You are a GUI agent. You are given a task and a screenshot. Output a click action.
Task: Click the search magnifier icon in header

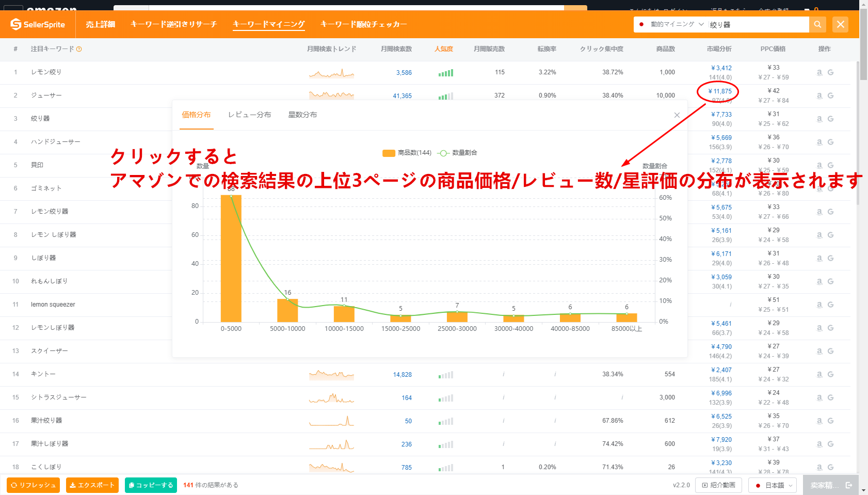[x=817, y=24]
